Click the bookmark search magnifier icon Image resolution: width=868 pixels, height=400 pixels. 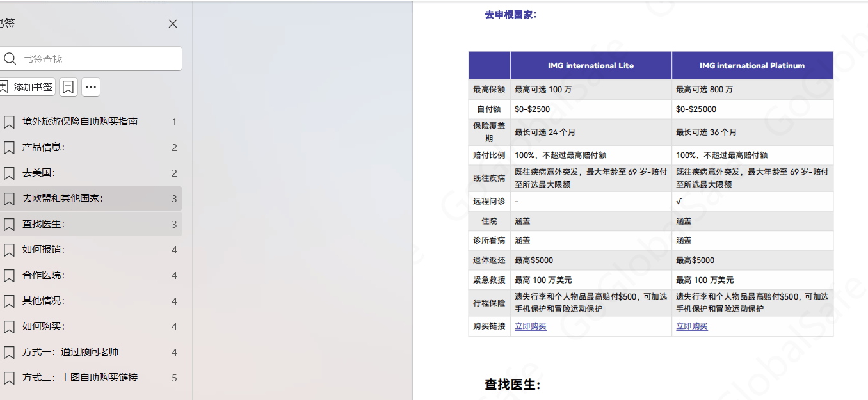coord(10,59)
